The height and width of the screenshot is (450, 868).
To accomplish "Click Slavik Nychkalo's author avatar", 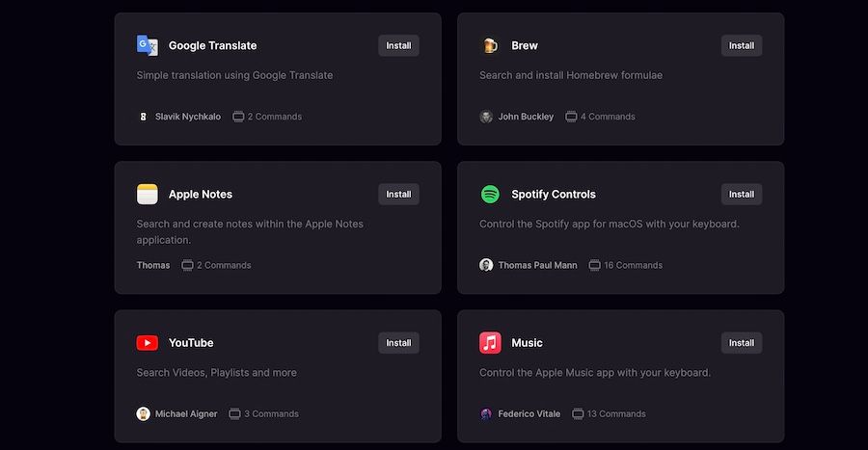I will (144, 117).
